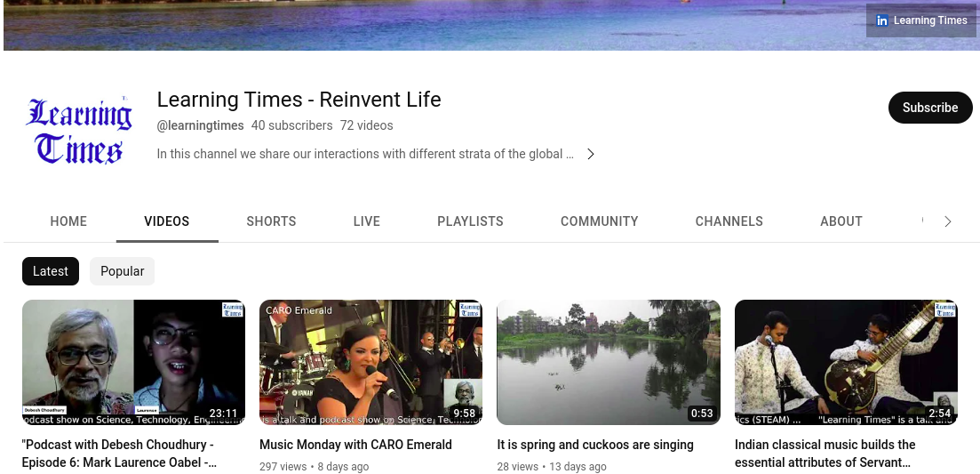
Task: Open the PLAYLISTS tab
Action: coord(470,221)
